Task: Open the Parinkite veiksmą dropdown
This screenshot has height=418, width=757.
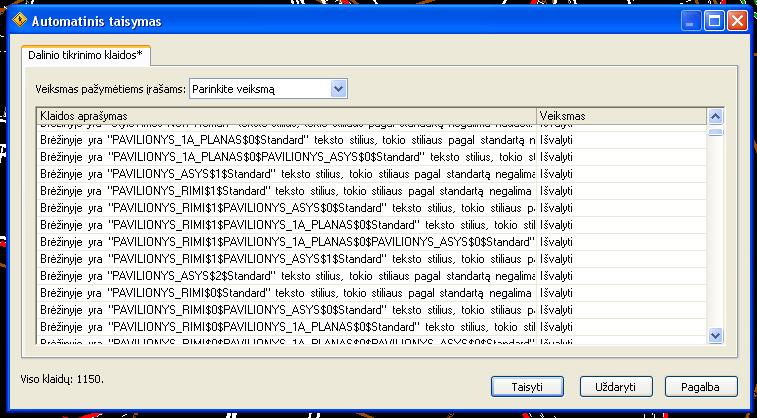Action: tap(268, 89)
